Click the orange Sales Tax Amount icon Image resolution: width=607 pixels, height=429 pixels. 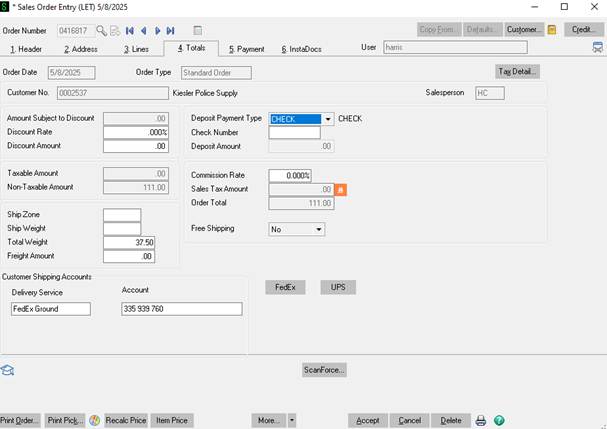click(x=340, y=189)
